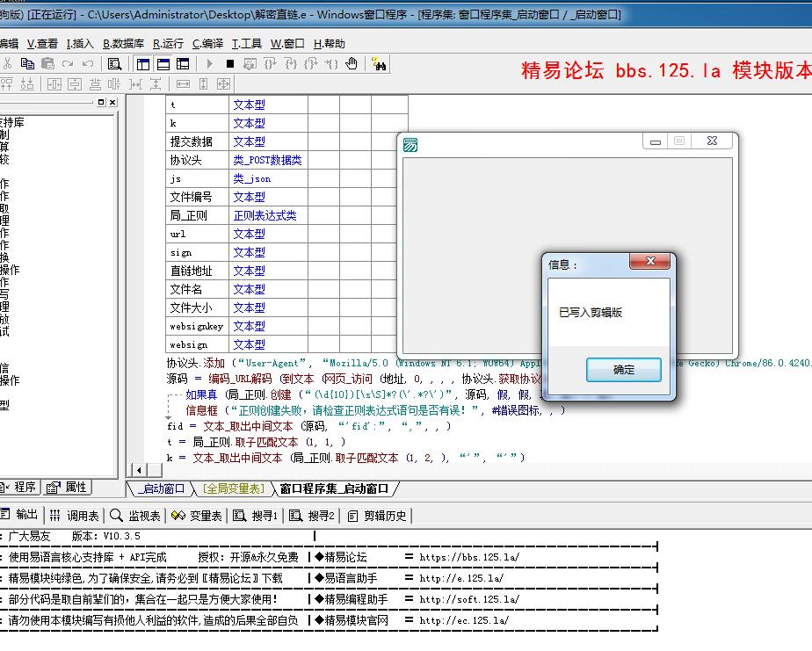Screen dimensions: 812x651
Task: Click the restart-debug window icon
Action: [250, 64]
